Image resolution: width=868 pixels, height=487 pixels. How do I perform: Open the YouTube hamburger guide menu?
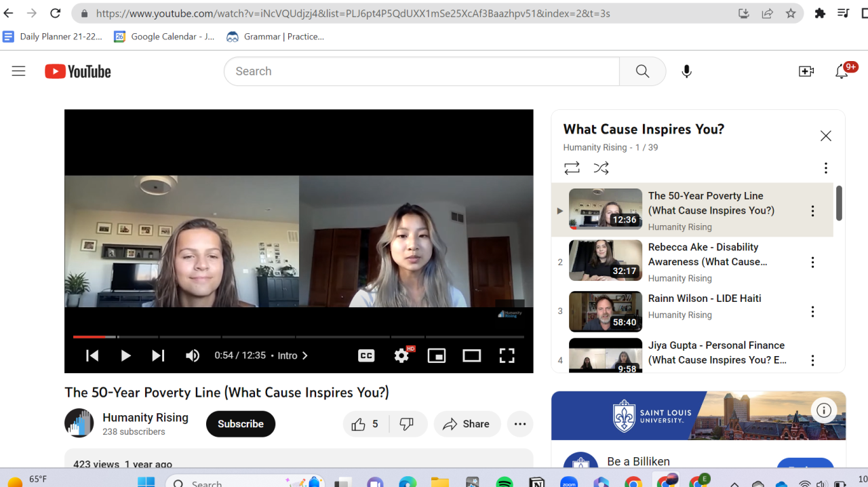[18, 71]
